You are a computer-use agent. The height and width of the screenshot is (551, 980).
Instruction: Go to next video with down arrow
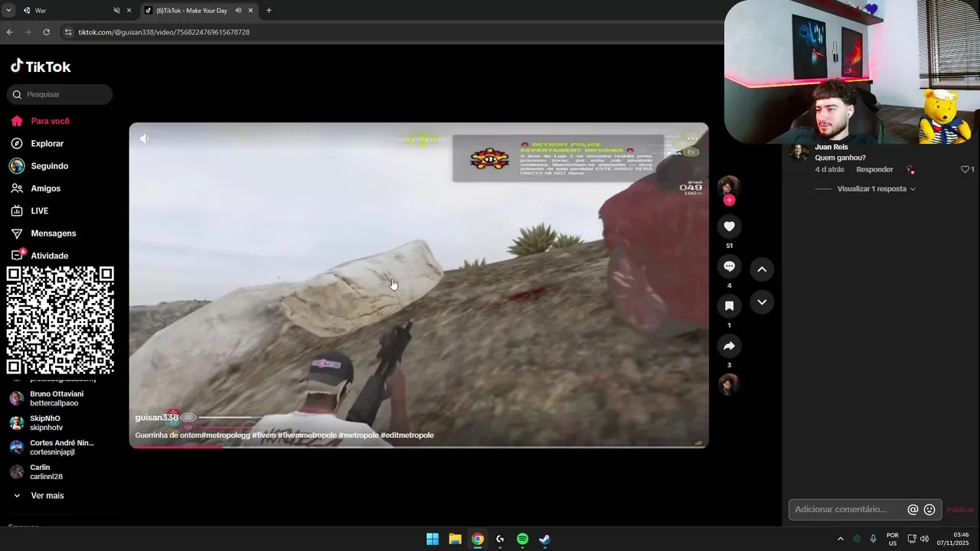[x=762, y=302]
